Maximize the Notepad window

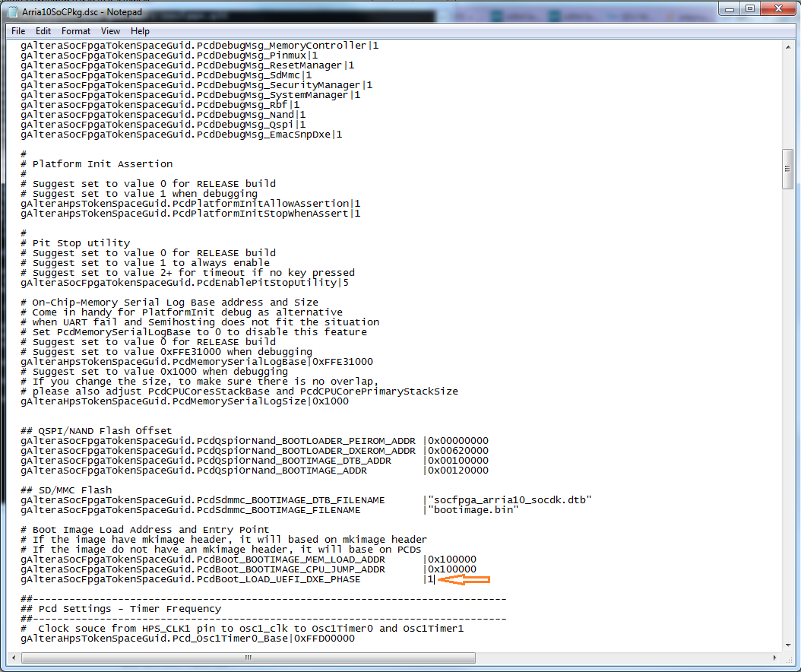(749, 8)
